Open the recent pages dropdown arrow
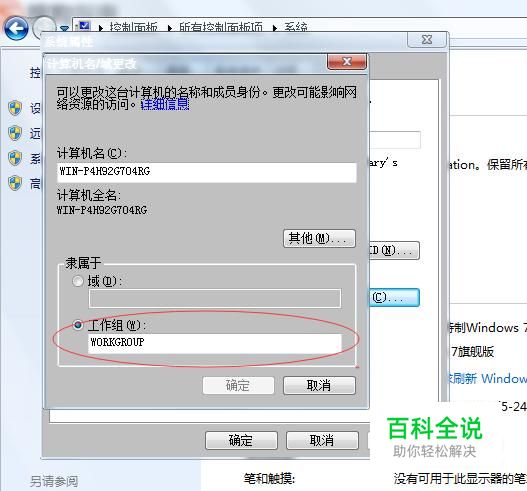Viewport: 527px width, 491px height. [x=64, y=29]
